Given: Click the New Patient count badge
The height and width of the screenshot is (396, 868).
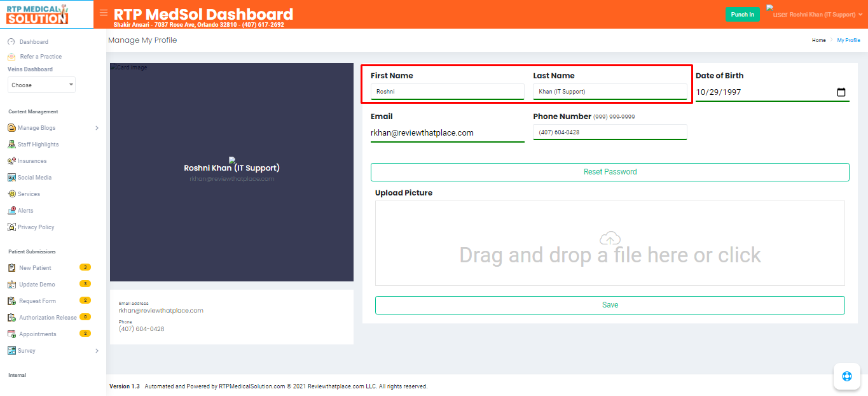Looking at the screenshot, I should click(85, 267).
